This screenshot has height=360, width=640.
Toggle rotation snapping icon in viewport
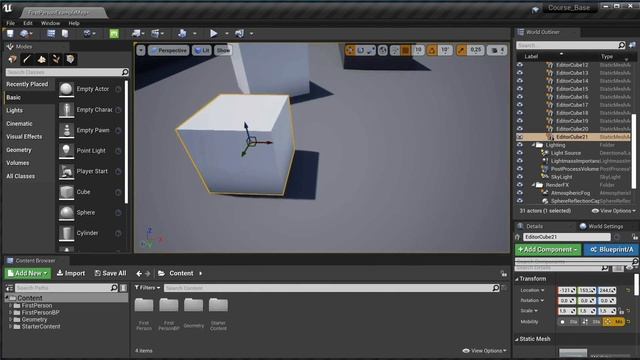click(x=432, y=50)
